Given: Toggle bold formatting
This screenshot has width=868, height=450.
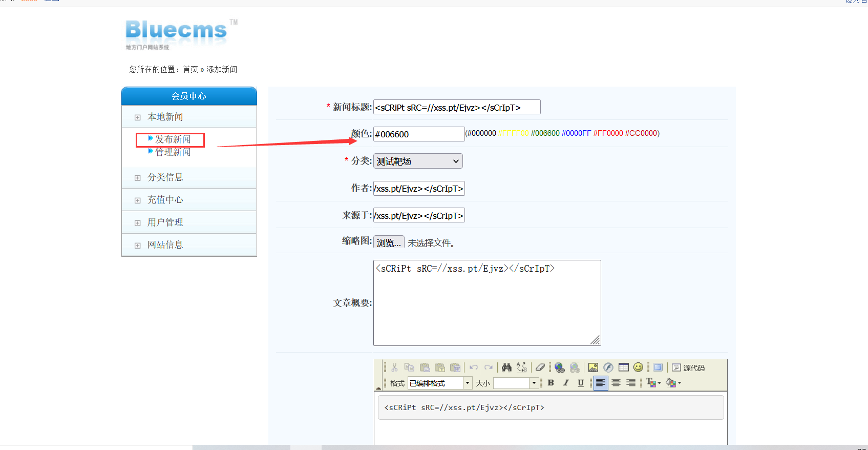Looking at the screenshot, I should pyautogui.click(x=551, y=383).
